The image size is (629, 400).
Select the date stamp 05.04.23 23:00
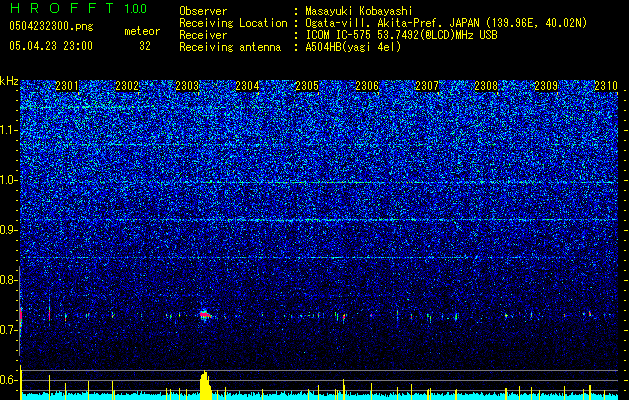(51, 46)
